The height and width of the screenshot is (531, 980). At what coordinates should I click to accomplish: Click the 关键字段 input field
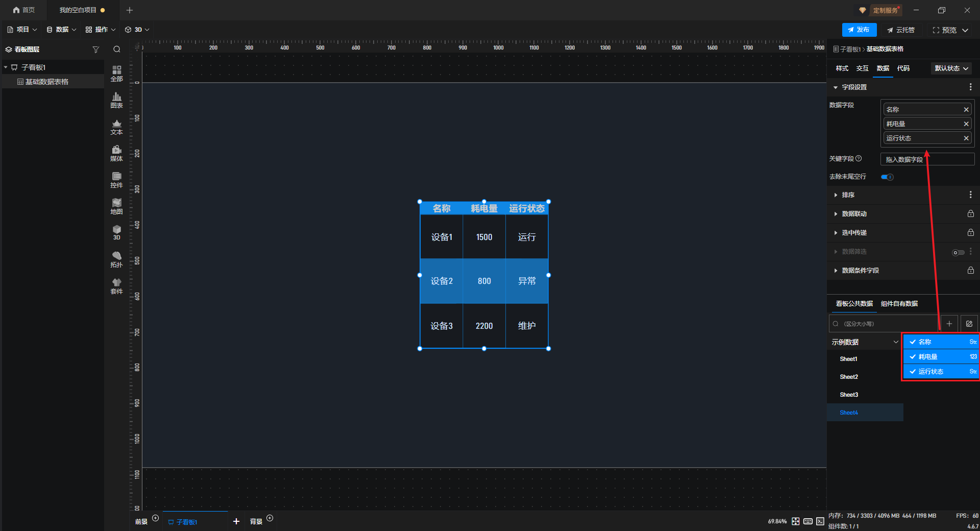(927, 159)
